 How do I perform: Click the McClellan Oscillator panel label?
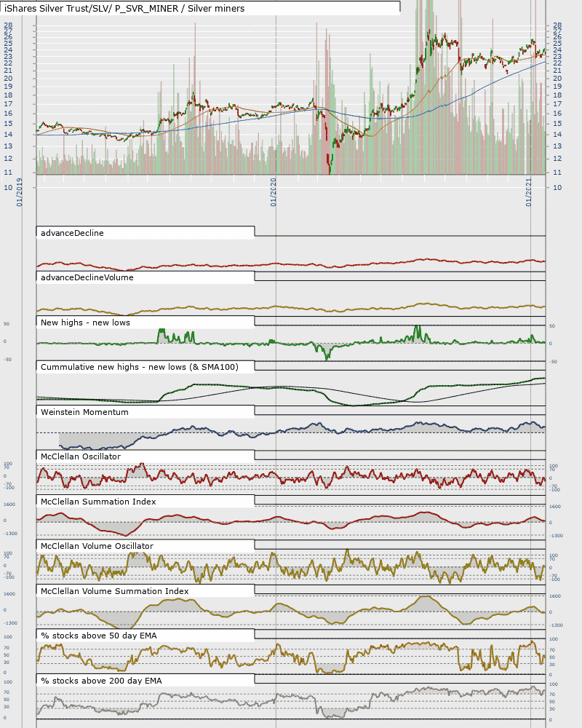(x=81, y=457)
